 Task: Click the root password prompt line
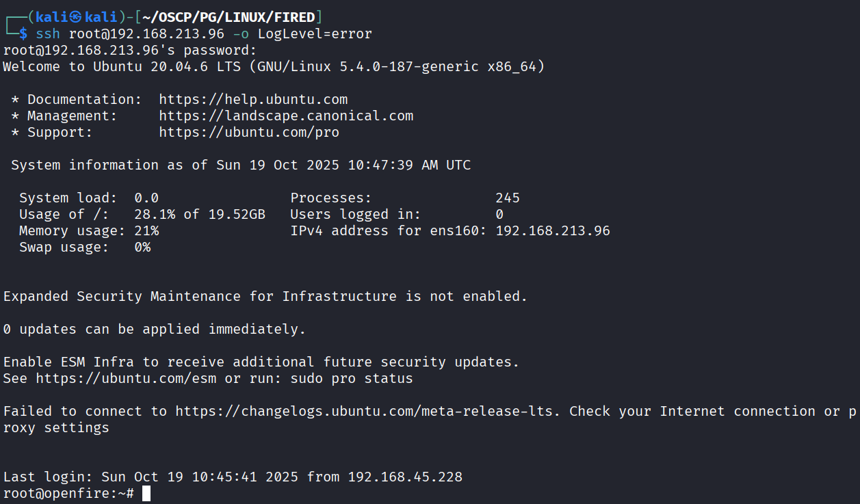pyautogui.click(x=130, y=50)
